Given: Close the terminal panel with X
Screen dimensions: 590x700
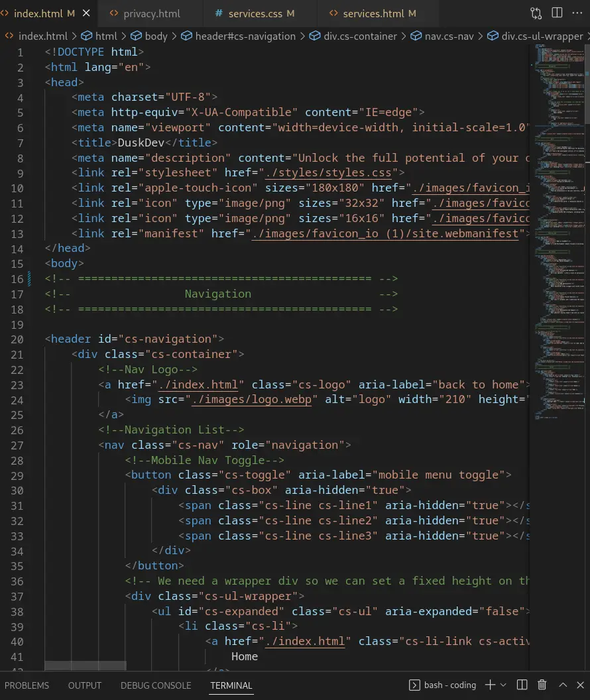Looking at the screenshot, I should [581, 685].
